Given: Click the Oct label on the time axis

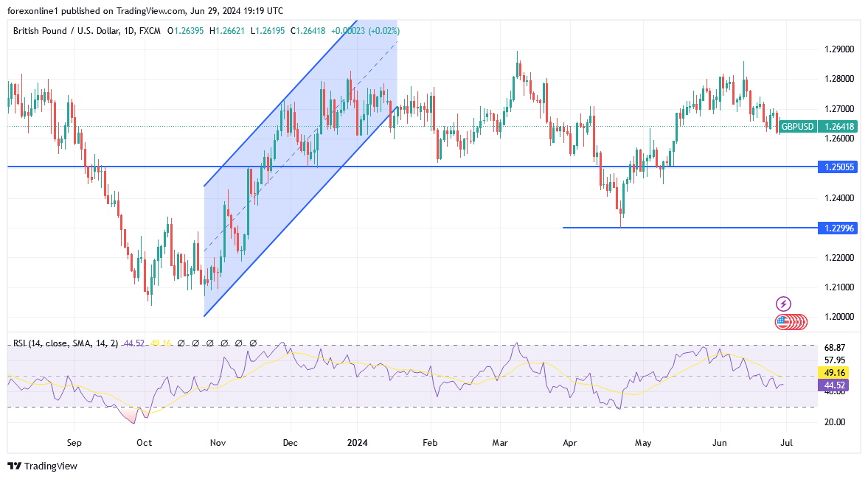Looking at the screenshot, I should coord(145,443).
